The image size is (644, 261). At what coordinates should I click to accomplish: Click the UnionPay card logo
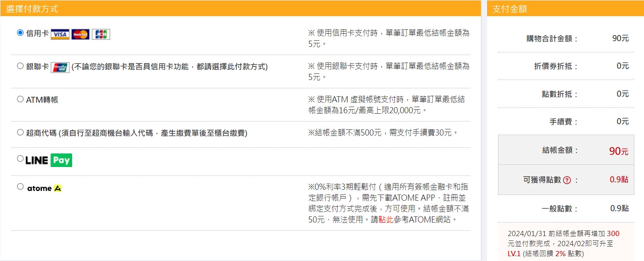[x=60, y=67]
